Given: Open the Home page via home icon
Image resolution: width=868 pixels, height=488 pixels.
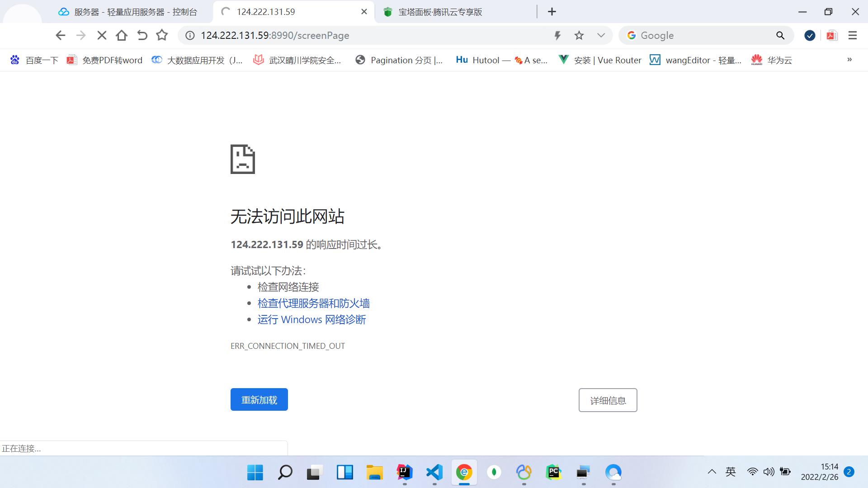Looking at the screenshot, I should coord(122,35).
